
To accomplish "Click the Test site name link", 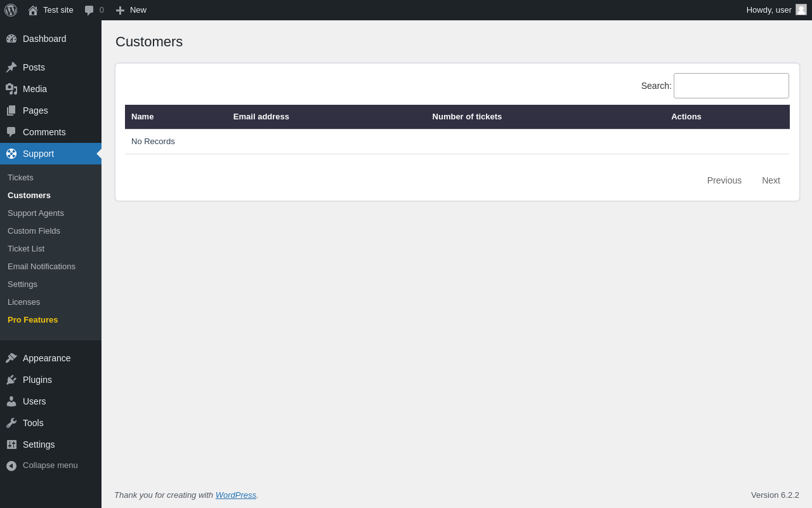I will point(58,10).
